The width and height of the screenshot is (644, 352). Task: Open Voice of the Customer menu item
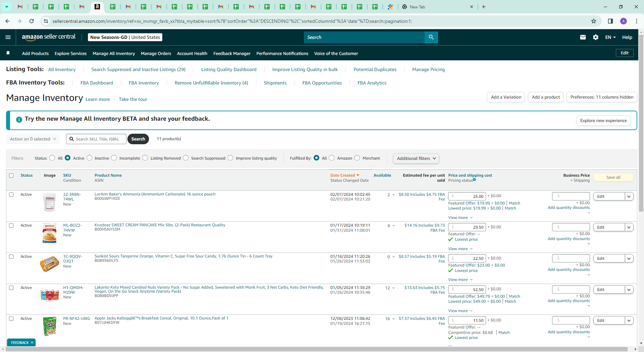[336, 53]
